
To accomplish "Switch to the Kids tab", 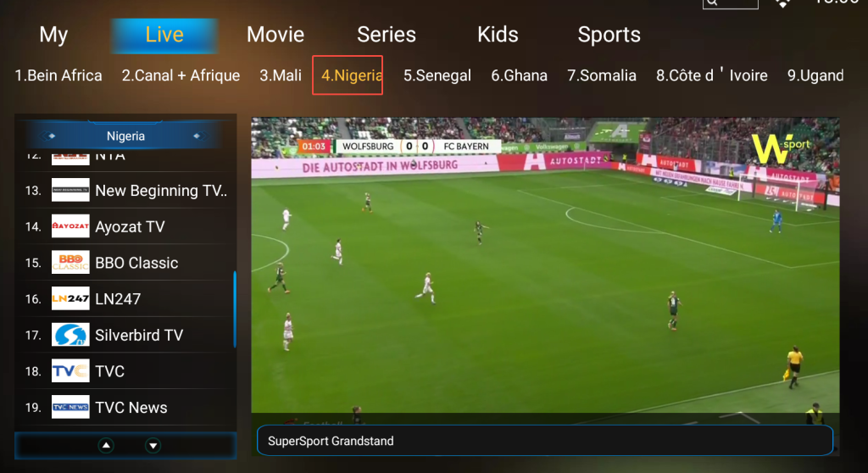I will click(498, 35).
